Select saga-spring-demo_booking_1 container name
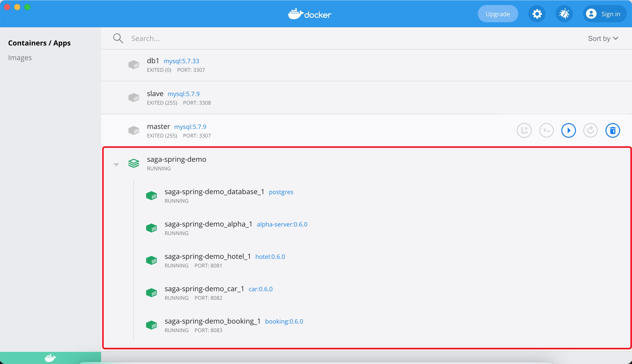The height and width of the screenshot is (364, 632). tap(213, 321)
